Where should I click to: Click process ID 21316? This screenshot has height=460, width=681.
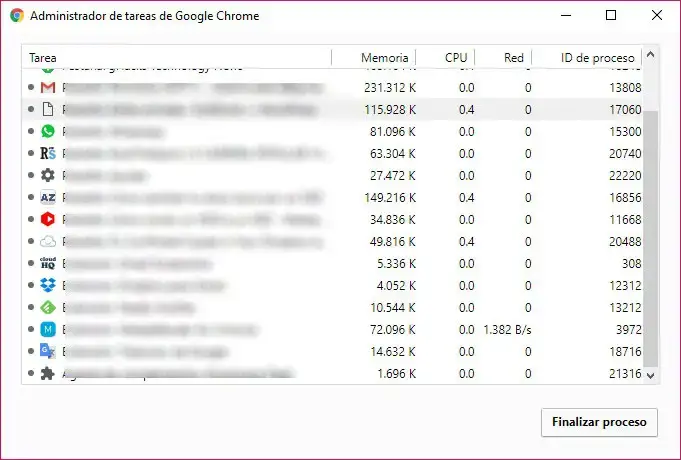(625, 374)
